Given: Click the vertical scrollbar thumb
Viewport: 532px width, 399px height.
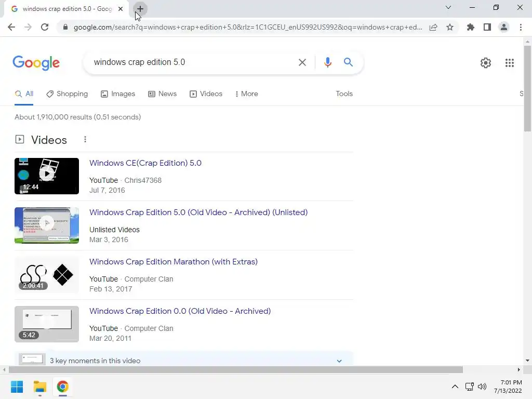Looking at the screenshot, I should click(x=527, y=88).
